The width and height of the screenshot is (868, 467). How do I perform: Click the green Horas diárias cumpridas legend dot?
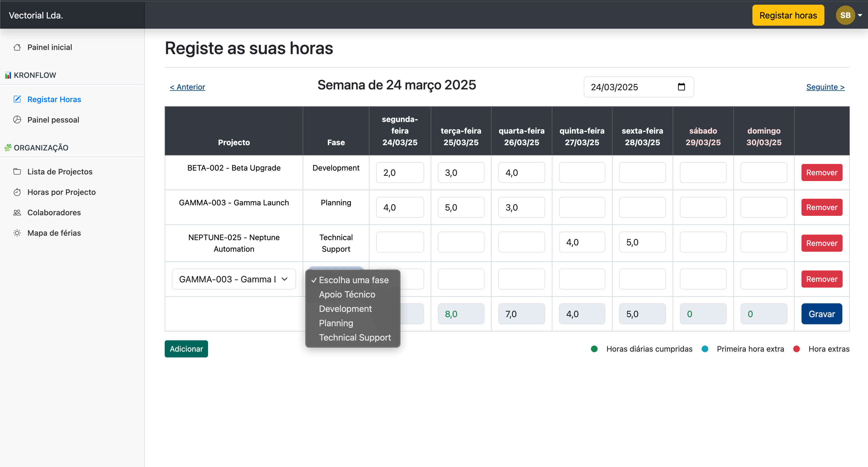tap(594, 349)
